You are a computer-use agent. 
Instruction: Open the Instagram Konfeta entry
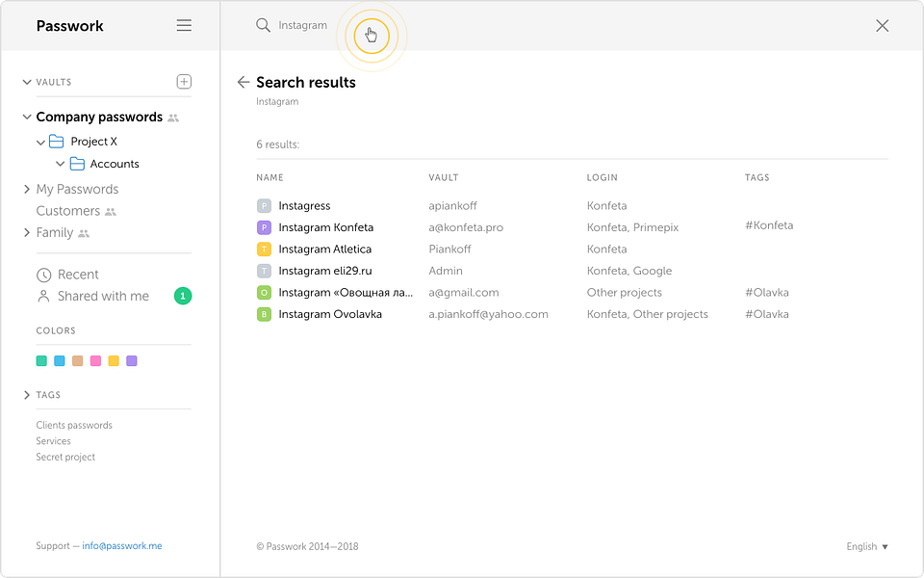pos(326,227)
